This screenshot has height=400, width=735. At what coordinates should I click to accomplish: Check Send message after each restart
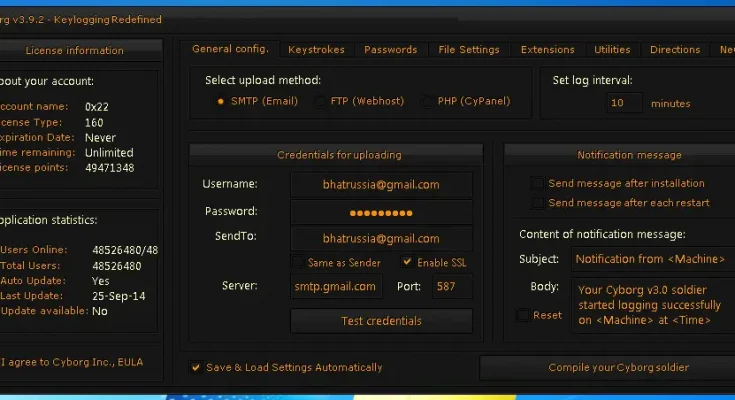pos(538,203)
